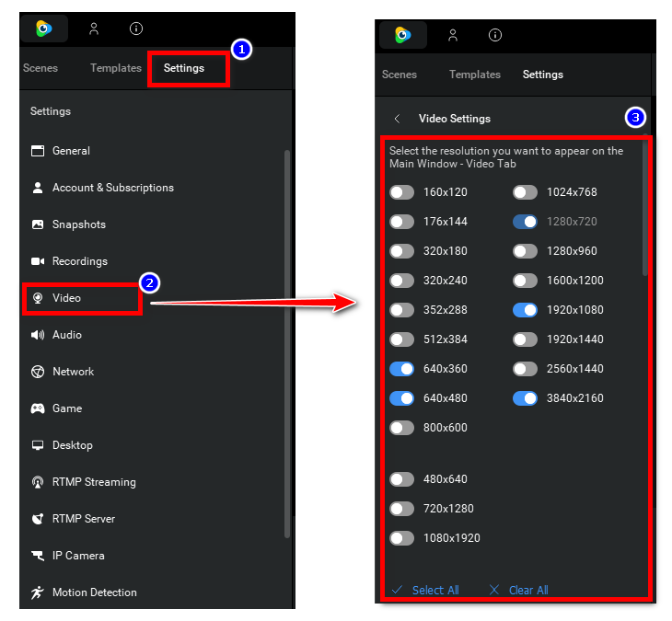Open the General settings window icon
This screenshot has width=672, height=621.
pos(38,151)
